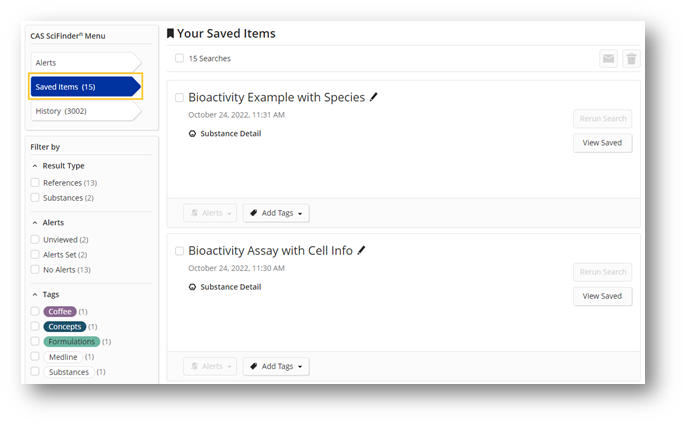Edit Bioactivity Example with Species title pencil
This screenshot has height=426, width=687.
tap(373, 97)
